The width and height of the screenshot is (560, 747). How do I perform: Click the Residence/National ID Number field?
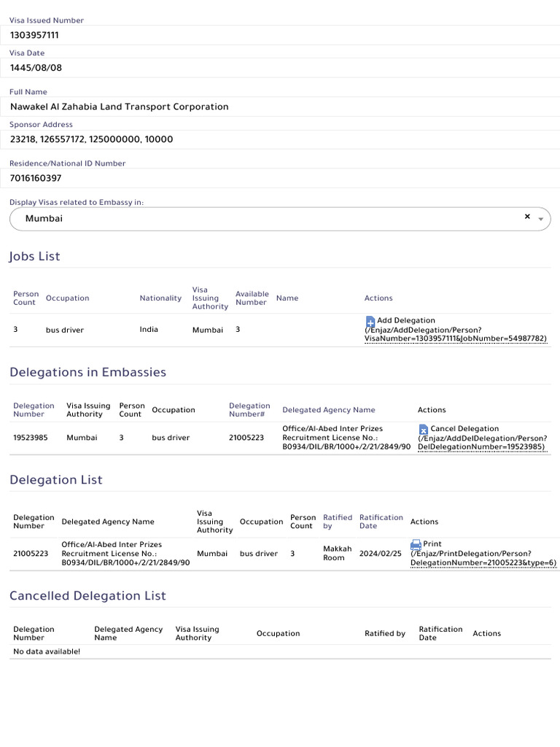click(280, 178)
